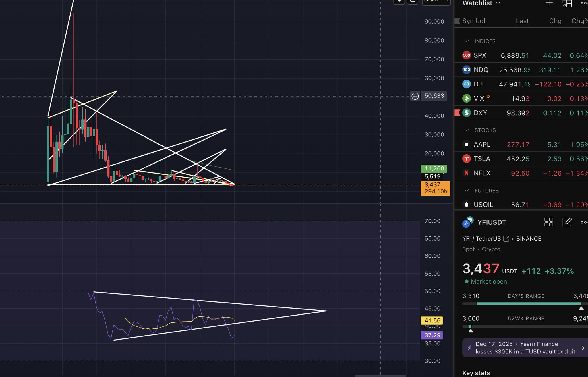Select the SPX row in watchlist
588x377 pixels.
tap(480, 55)
